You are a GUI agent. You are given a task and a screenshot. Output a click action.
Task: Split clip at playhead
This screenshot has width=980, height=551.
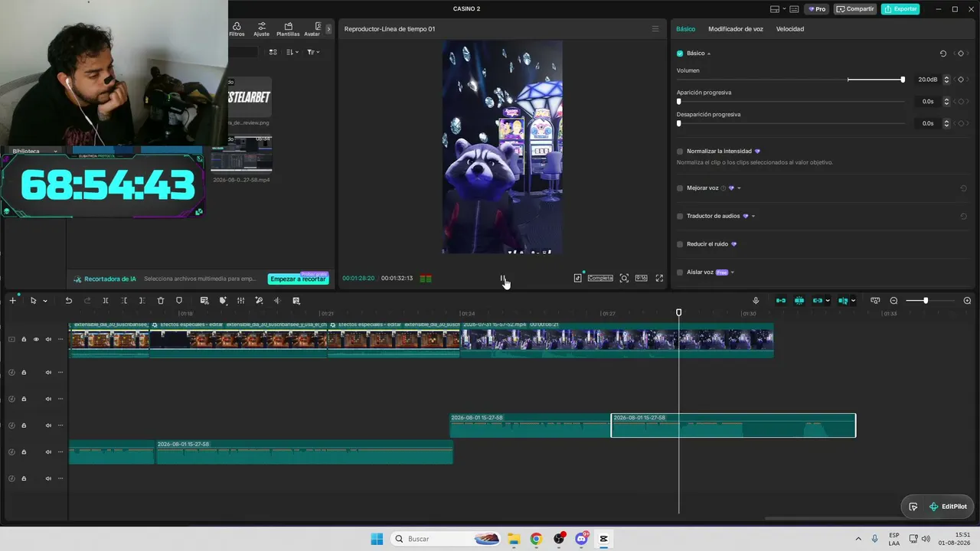106,301
